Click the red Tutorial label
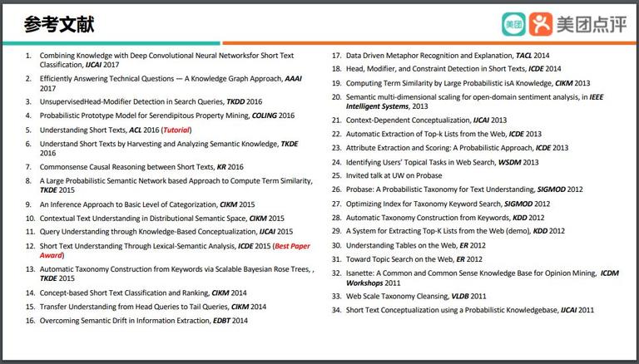Image resolution: width=639 pixels, height=364 pixels. [x=176, y=130]
